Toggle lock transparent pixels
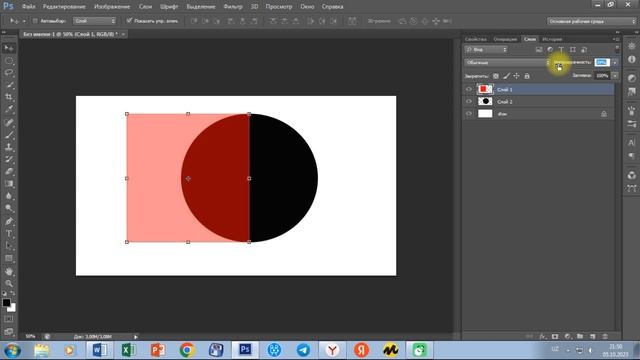Viewport: 640px width, 360px height. click(496, 76)
